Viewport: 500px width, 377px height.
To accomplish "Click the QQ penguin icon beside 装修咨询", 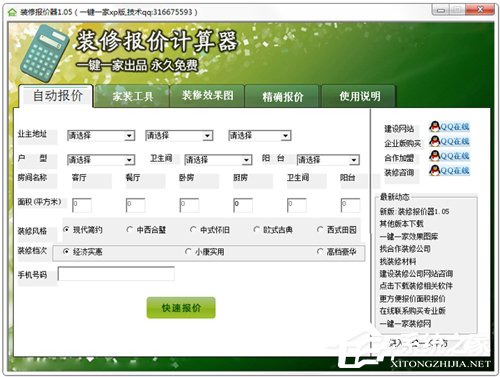I will point(434,170).
